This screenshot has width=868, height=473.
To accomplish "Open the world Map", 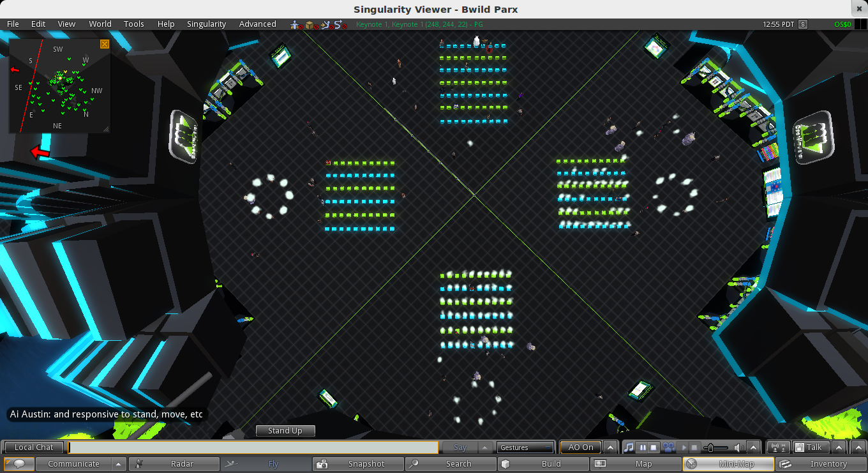I will (x=635, y=464).
